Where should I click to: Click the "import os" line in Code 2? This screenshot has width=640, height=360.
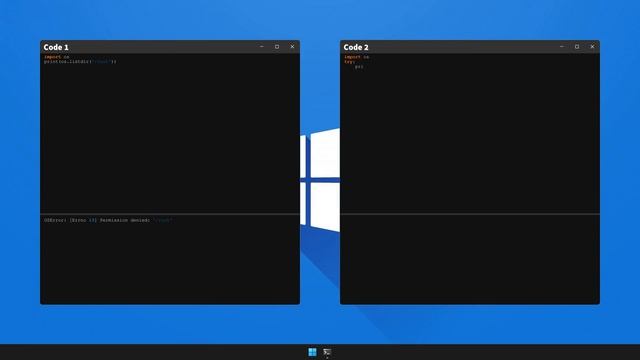(357, 57)
